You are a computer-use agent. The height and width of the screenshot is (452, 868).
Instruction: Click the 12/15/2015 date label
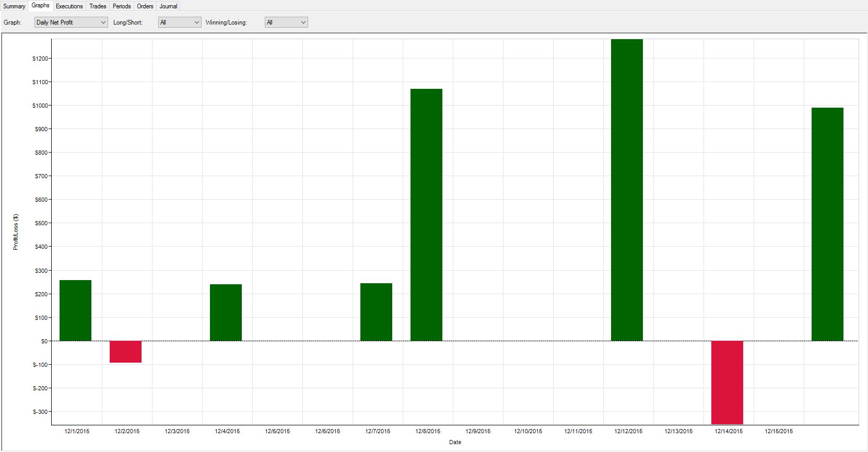779,432
